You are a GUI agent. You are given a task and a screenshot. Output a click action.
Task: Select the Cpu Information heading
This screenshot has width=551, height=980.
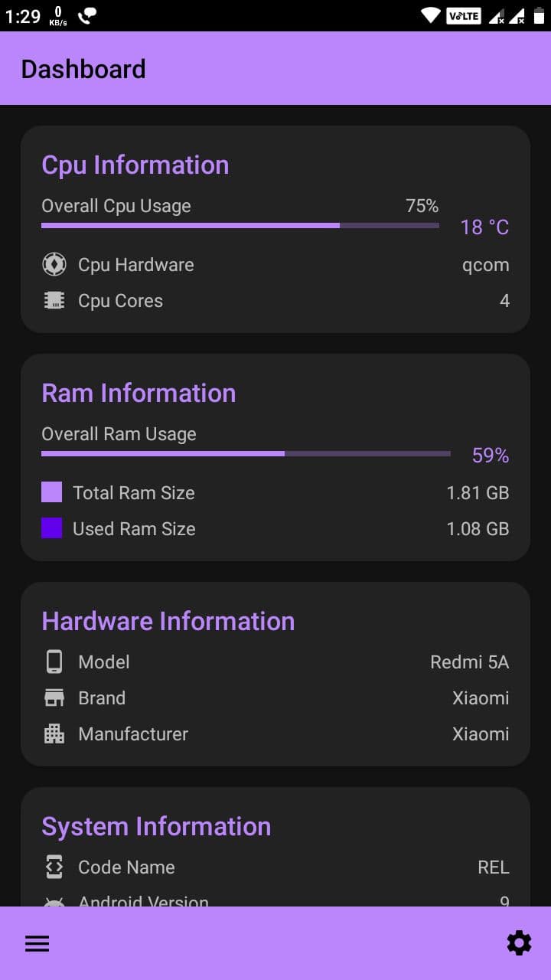(x=135, y=165)
